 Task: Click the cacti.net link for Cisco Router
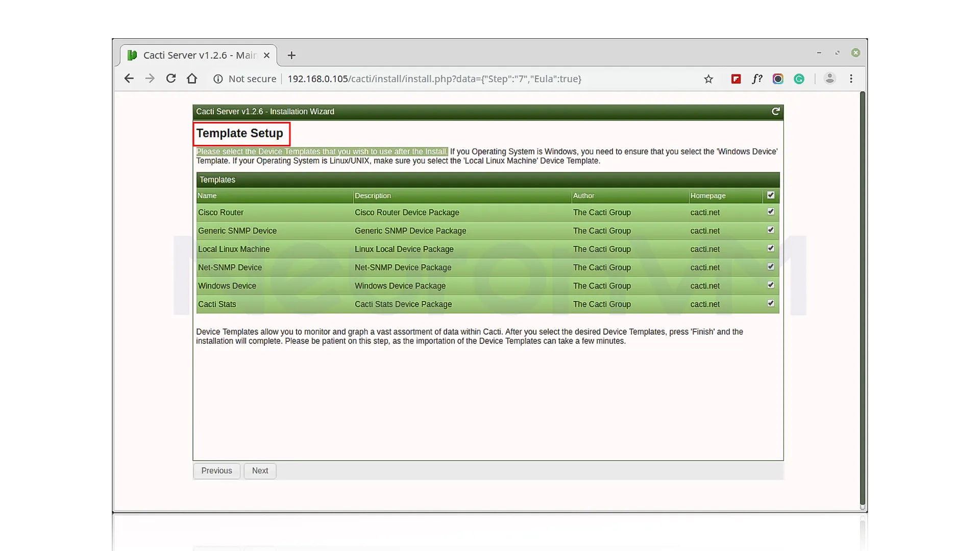(705, 212)
